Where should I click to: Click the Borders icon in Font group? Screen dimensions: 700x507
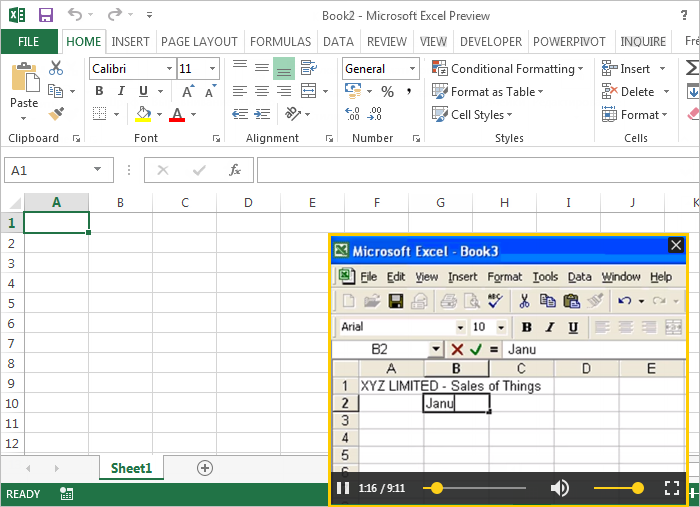[100, 113]
